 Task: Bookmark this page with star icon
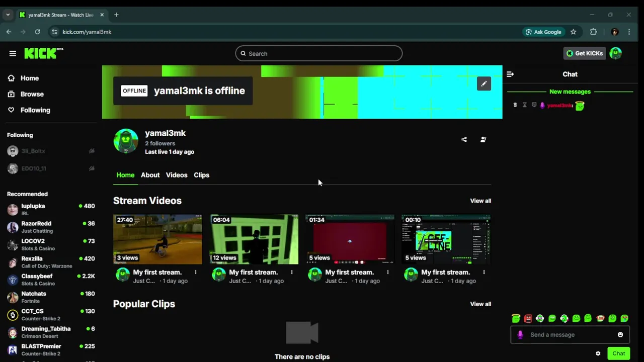[x=573, y=32]
